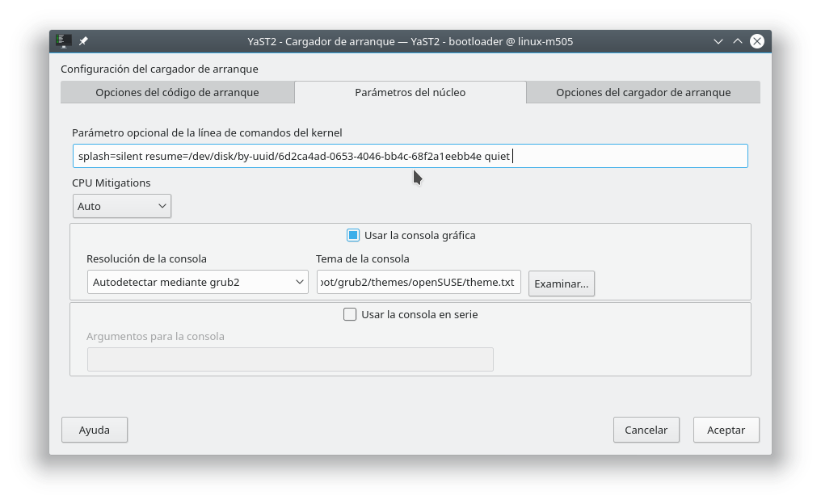
Task: Click the close button of the YaST2 window
Action: [756, 41]
